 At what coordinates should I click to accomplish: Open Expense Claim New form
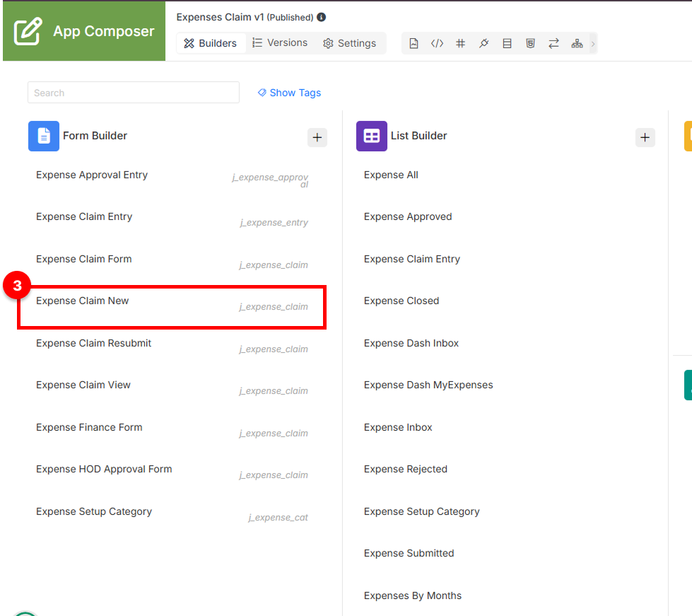coord(83,301)
